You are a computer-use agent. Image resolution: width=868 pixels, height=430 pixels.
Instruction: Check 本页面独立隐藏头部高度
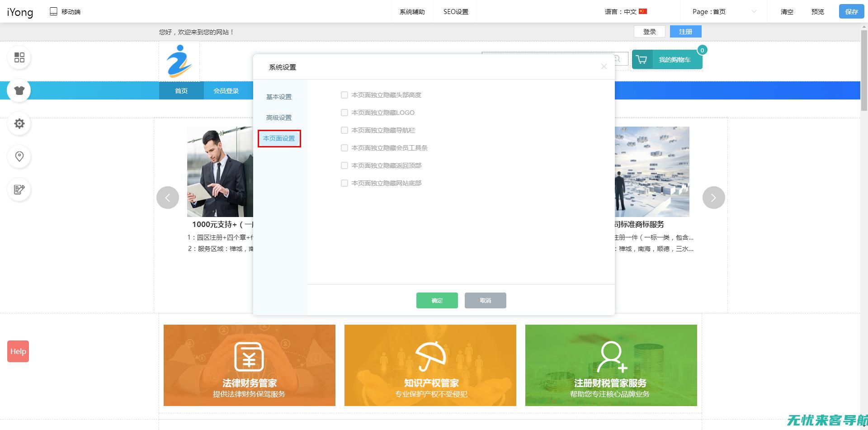344,95
